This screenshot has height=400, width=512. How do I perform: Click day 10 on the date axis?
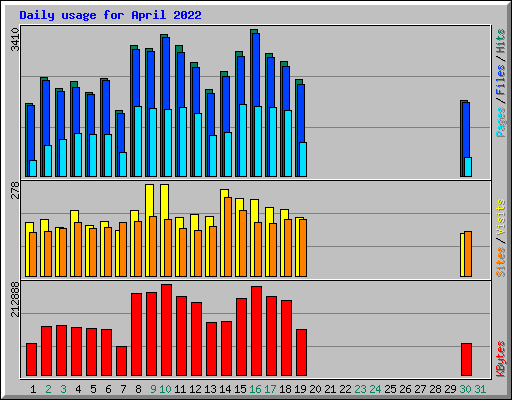[165, 389]
